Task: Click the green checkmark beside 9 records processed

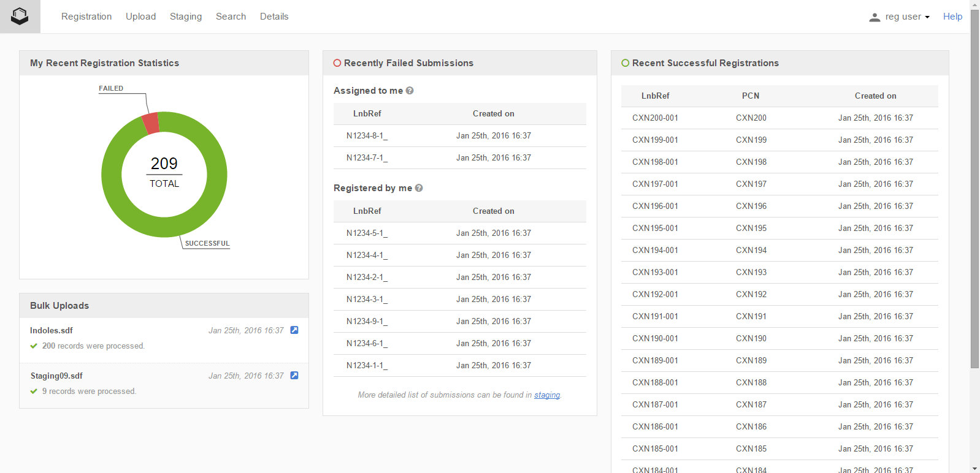Action: point(34,392)
